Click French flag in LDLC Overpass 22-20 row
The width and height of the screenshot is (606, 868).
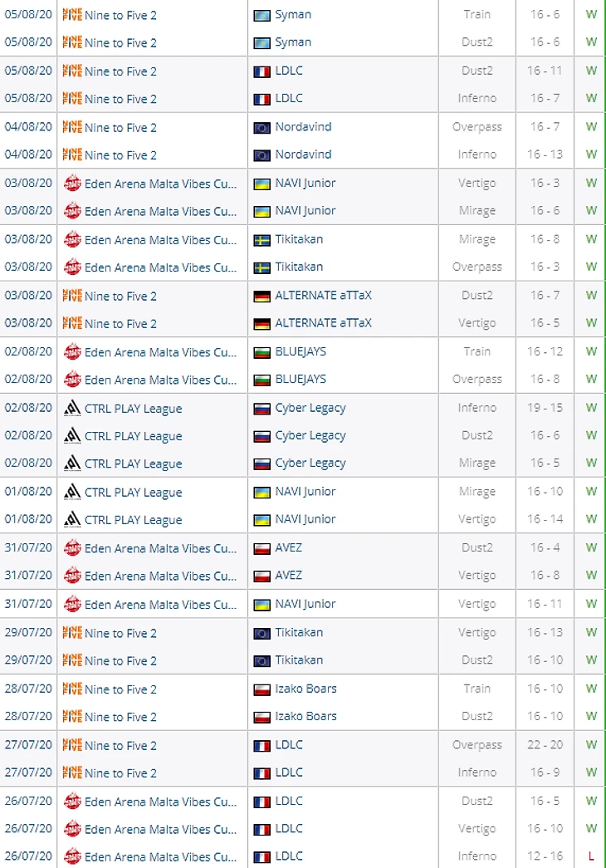tap(261, 746)
